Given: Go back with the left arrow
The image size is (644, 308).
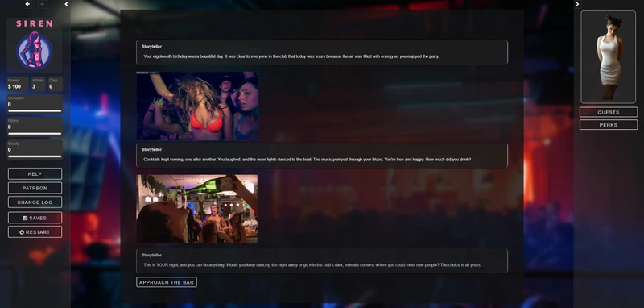Looking at the screenshot, I should [27, 4].
